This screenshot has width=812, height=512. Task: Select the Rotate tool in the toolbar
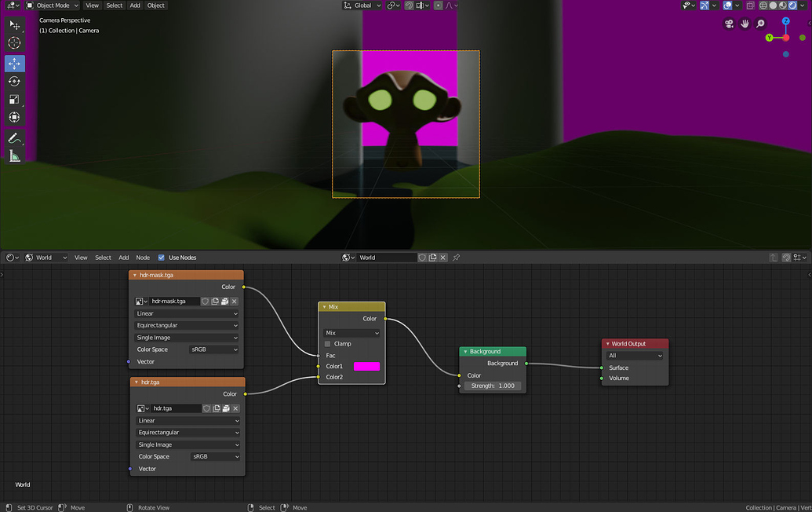(x=13, y=81)
